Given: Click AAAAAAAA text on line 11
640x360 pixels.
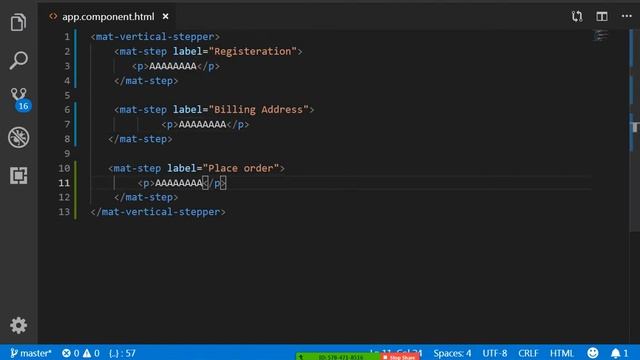Looking at the screenshot, I should (179, 183).
